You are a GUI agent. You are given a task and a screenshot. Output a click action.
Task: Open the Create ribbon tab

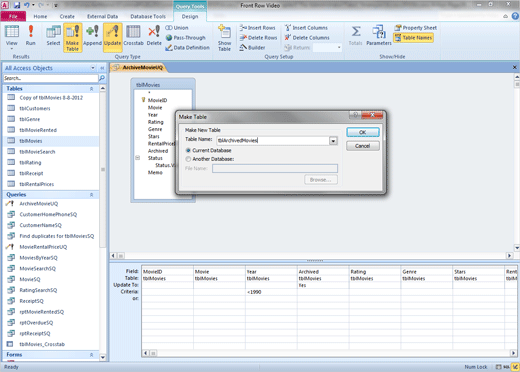pyautogui.click(x=67, y=16)
